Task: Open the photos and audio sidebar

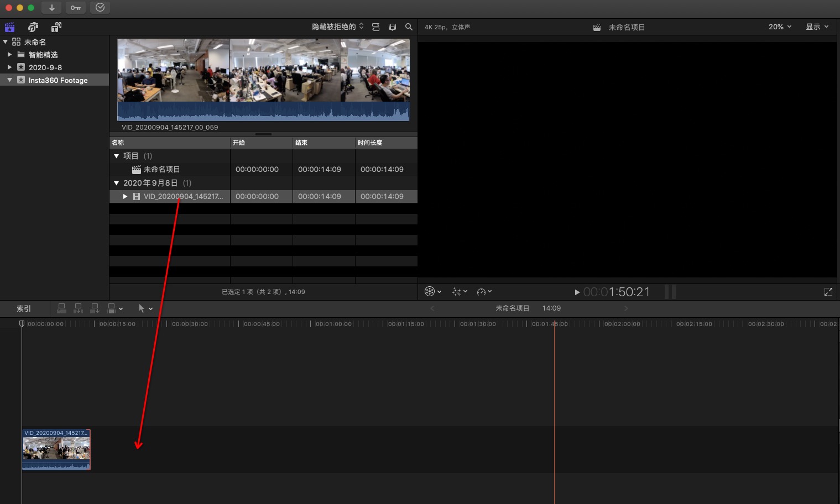Action: coord(33,27)
